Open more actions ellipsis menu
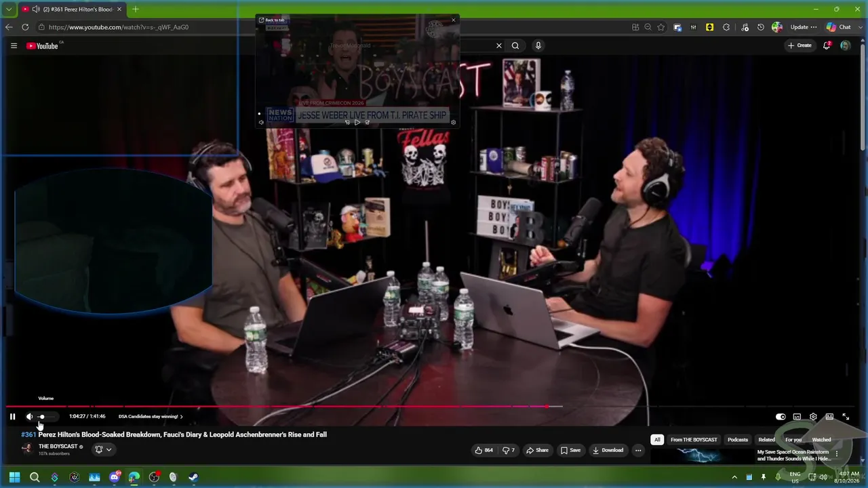868x488 pixels. click(638, 450)
